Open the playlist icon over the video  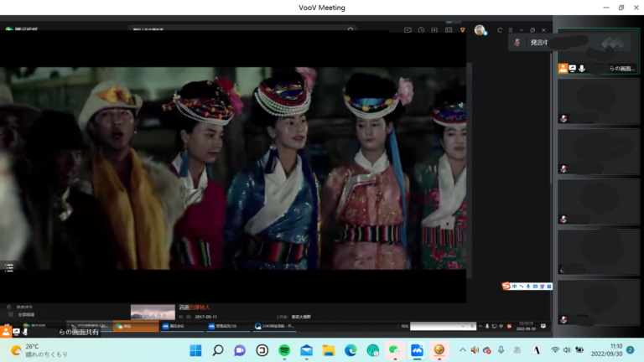(x=9, y=267)
